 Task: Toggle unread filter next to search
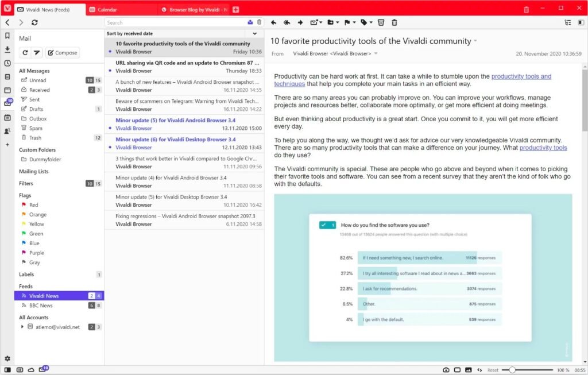[250, 22]
